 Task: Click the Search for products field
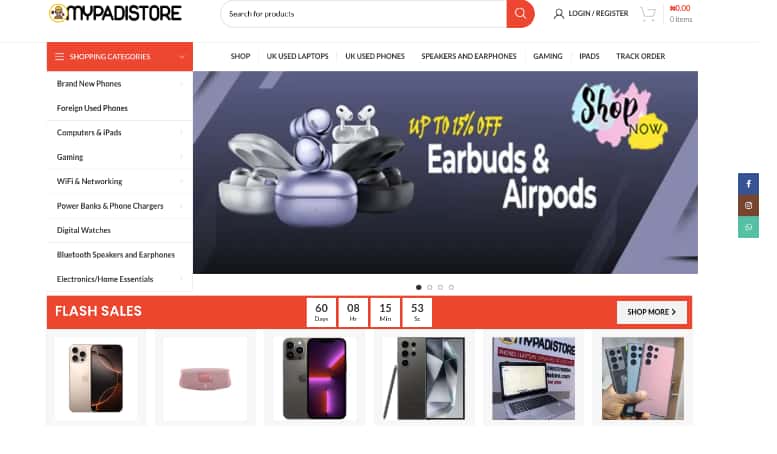[x=364, y=14]
